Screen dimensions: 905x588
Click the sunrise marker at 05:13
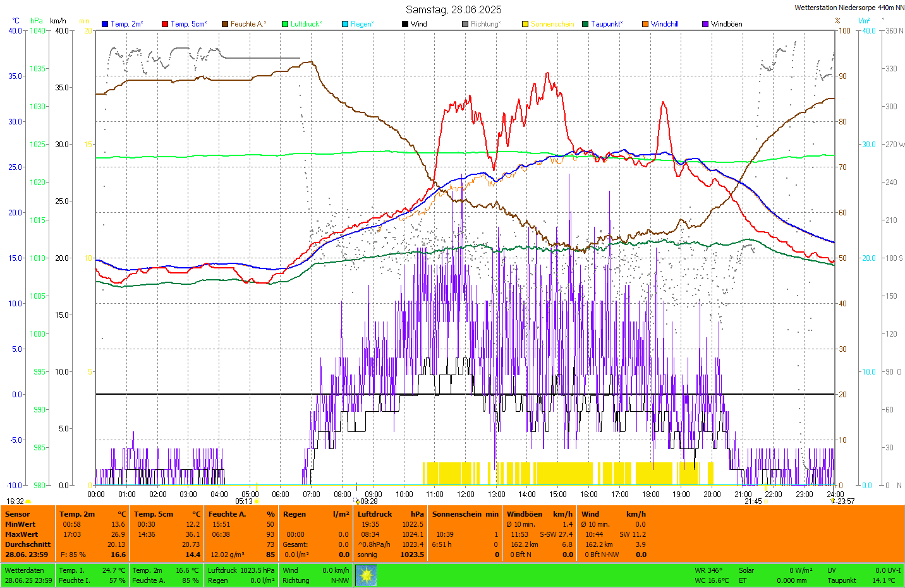pyautogui.click(x=257, y=501)
